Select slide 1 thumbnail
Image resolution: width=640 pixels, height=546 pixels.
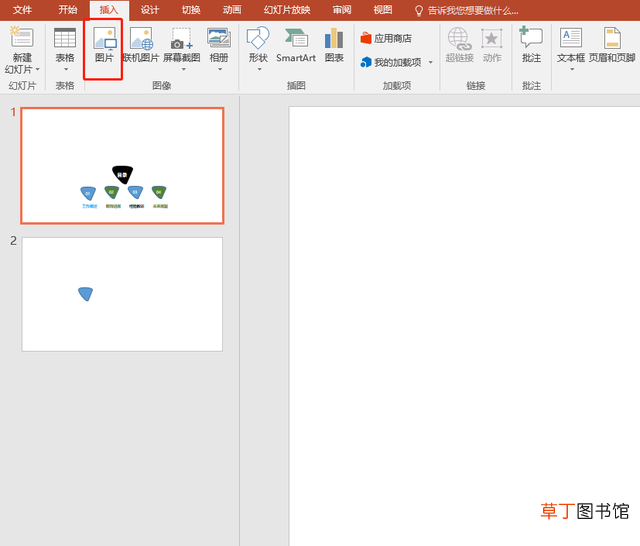coord(122,166)
